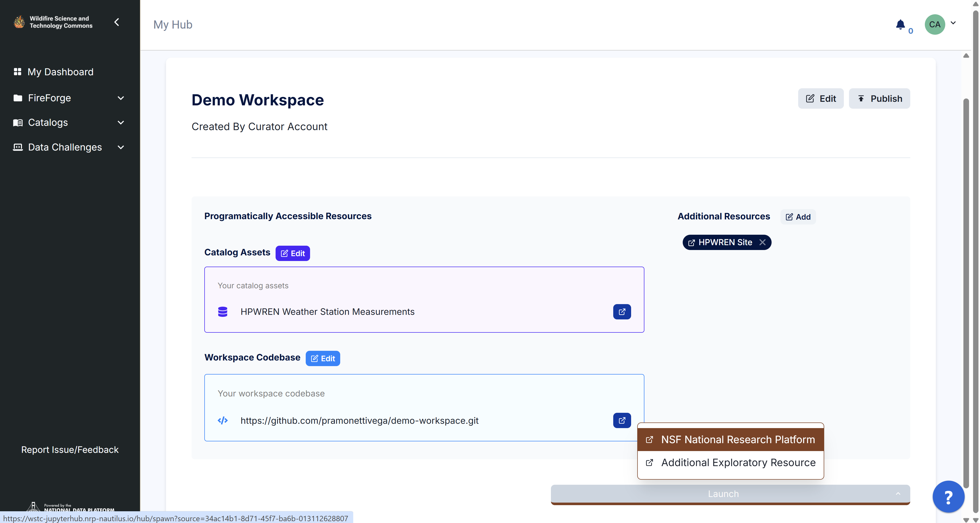Screen dimensions: 980x523
Task: Remove the HPWREN Site resource tag
Action: pyautogui.click(x=762, y=242)
